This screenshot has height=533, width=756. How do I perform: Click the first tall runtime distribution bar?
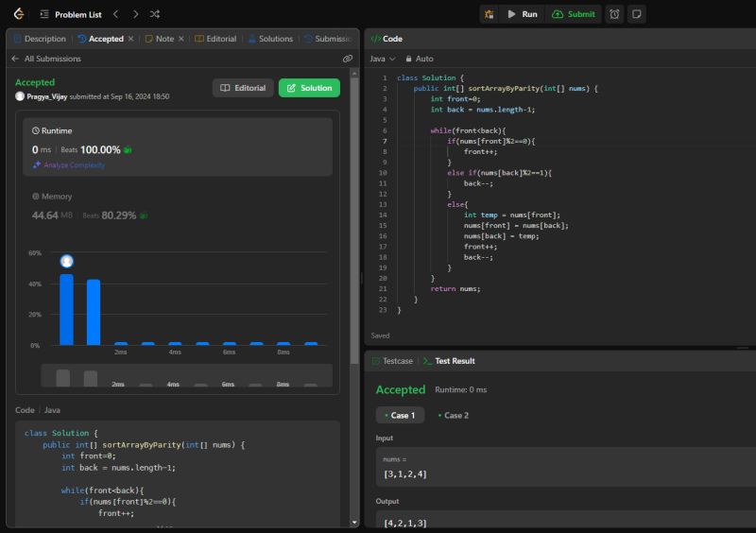click(x=66, y=310)
